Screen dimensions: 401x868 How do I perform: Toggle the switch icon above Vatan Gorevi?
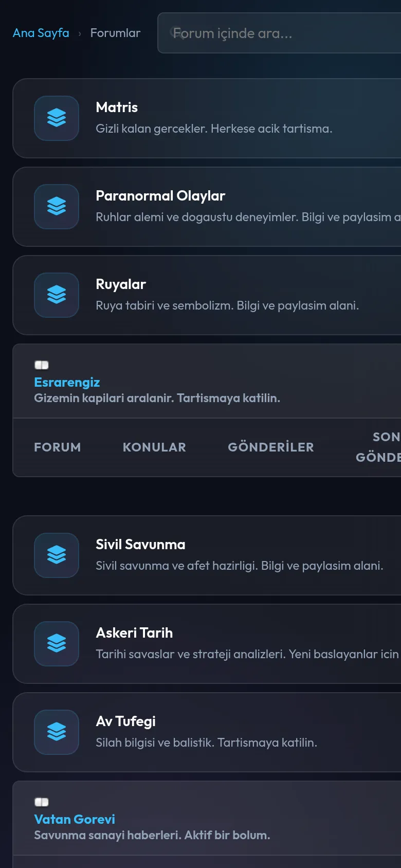[42, 802]
